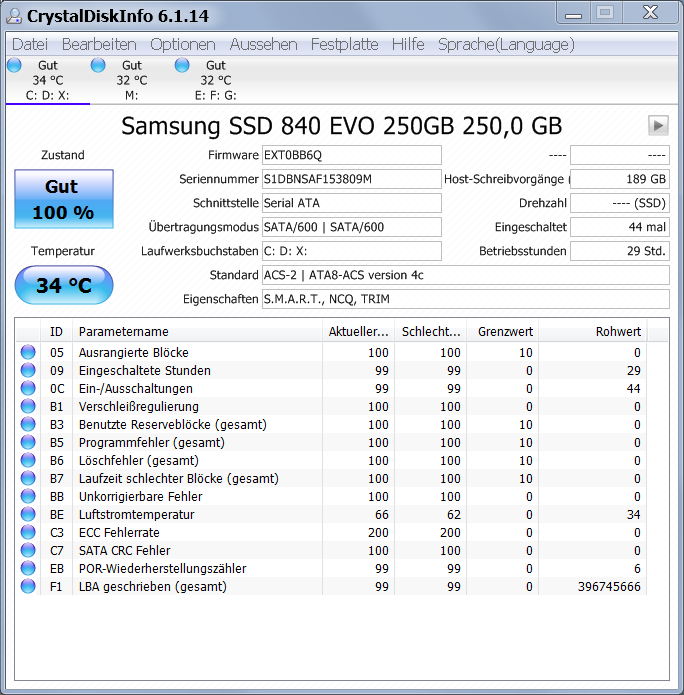Open the Aussehen menu
The image size is (684, 695).
click(x=263, y=44)
